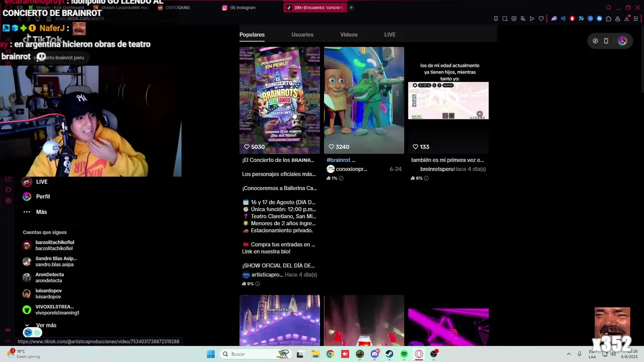
Task: Open Sandro Blas Asip followed account
Action: 50,261
